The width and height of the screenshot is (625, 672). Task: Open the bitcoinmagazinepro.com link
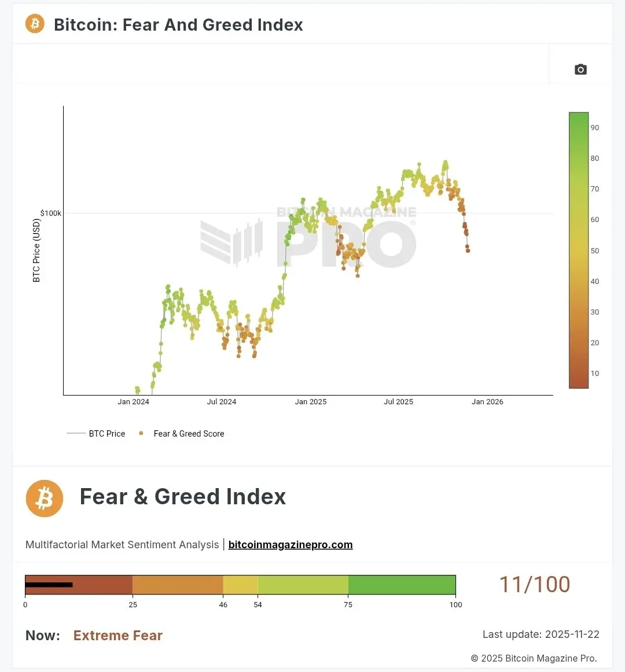(x=291, y=545)
